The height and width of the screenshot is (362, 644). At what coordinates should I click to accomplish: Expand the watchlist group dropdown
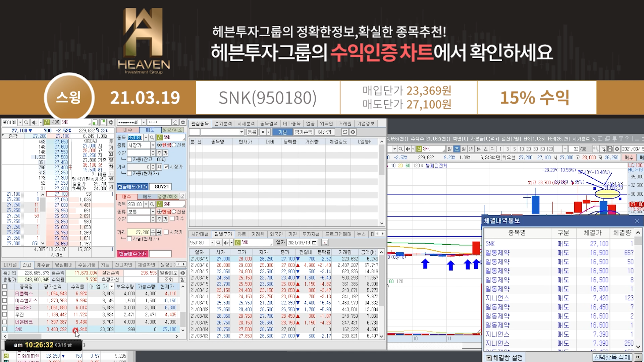pyautogui.click(x=241, y=132)
